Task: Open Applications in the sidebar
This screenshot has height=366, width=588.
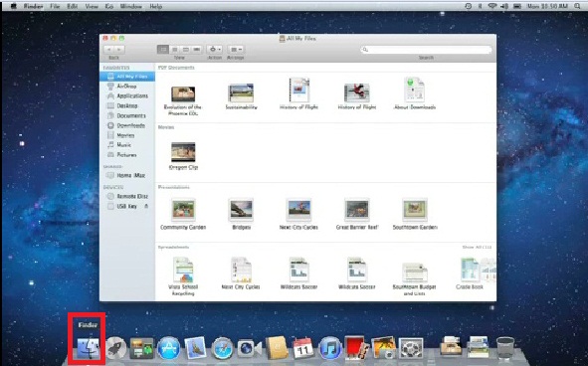Action: (x=127, y=96)
